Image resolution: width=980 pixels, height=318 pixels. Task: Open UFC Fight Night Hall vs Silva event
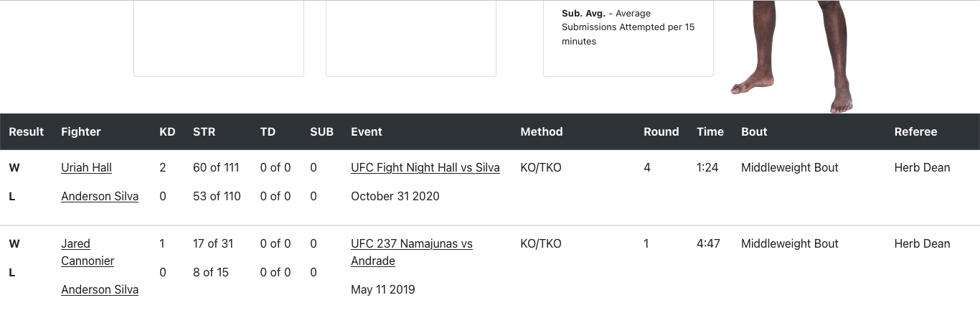[x=425, y=167]
